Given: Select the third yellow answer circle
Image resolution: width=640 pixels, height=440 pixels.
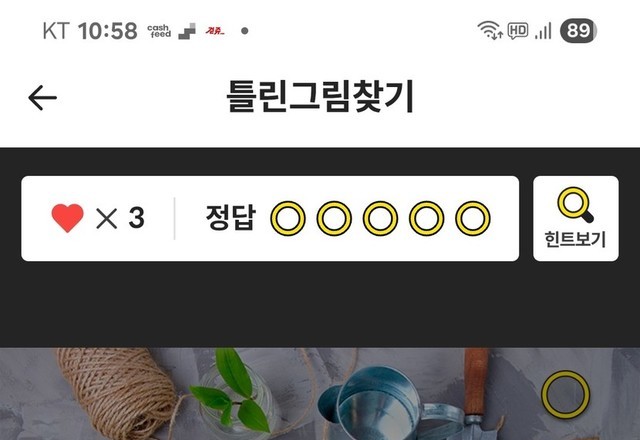Looking at the screenshot, I should pos(380,218).
